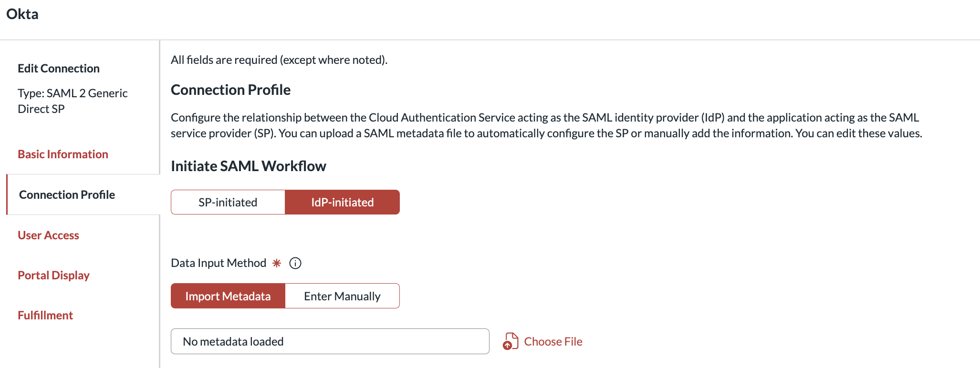Click the Edit Connection heading
Image resolution: width=980 pixels, height=368 pixels.
coord(59,69)
